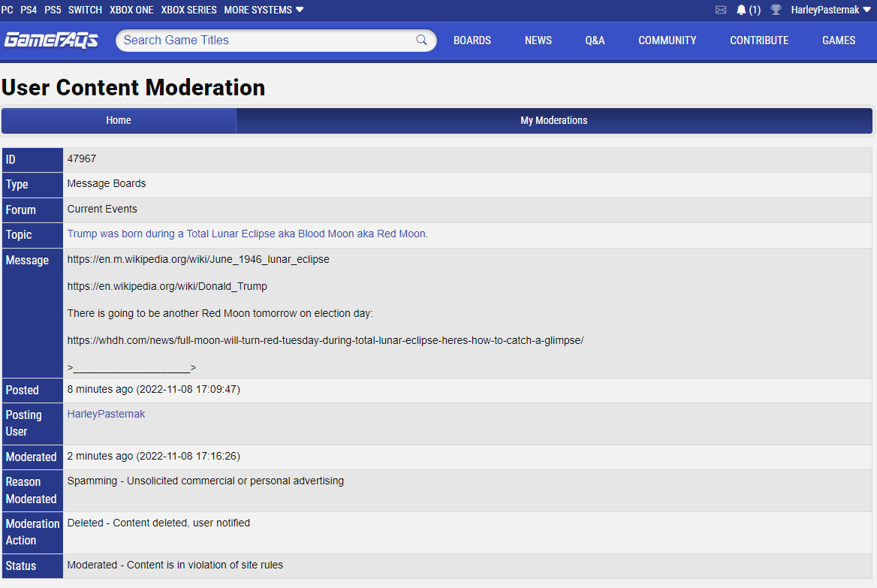
Task: Click the whdh.com news URL text
Action: point(325,340)
